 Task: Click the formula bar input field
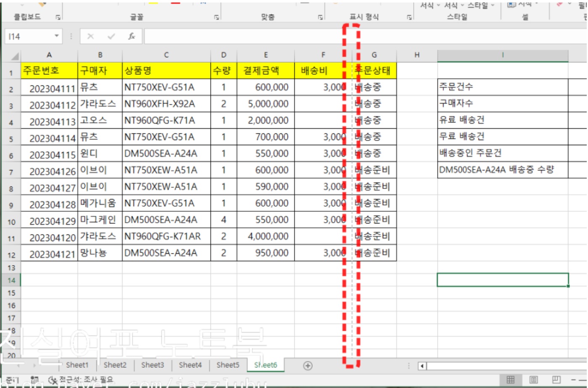tap(366, 37)
